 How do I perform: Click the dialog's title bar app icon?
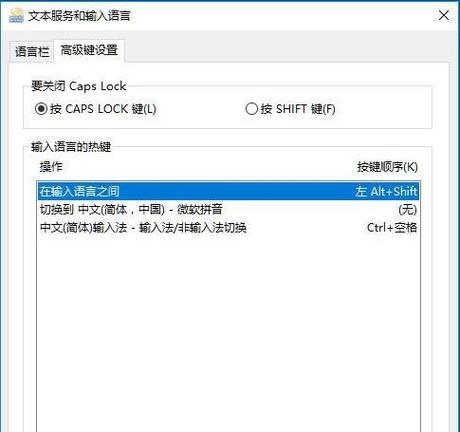coord(16,16)
